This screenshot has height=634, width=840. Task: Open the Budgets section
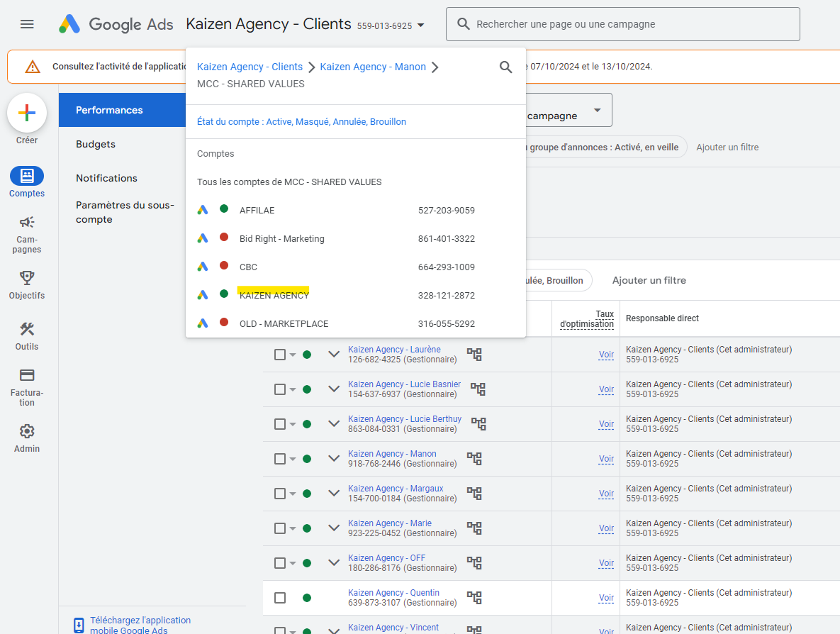[96, 144]
